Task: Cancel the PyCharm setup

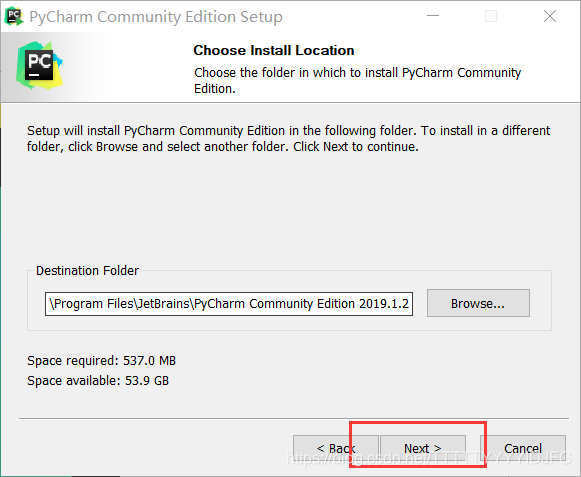Action: tap(523, 448)
